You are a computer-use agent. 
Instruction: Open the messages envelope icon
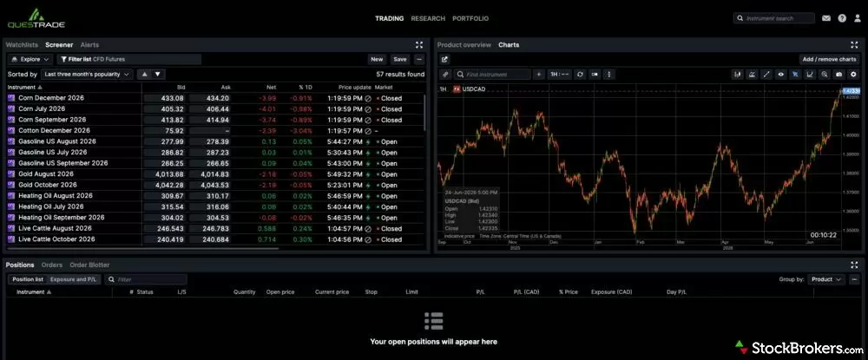(826, 18)
